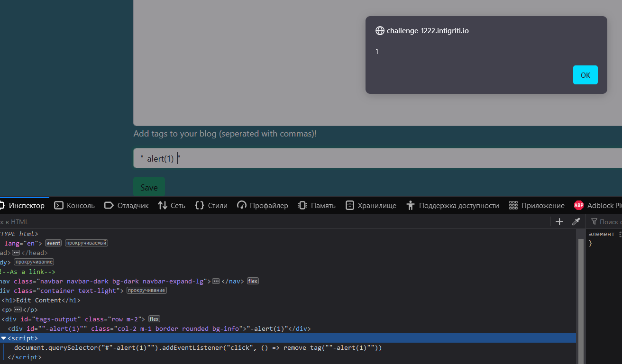
Task: Open the Отладчик (Debugger) panel
Action: (x=126, y=205)
